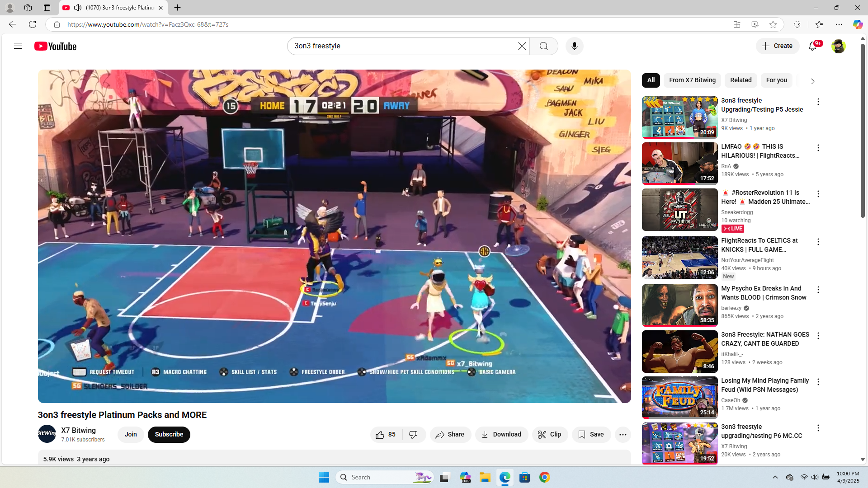Open the Edge tab actions menu
The width and height of the screenshot is (868, 488).
pos(47,8)
